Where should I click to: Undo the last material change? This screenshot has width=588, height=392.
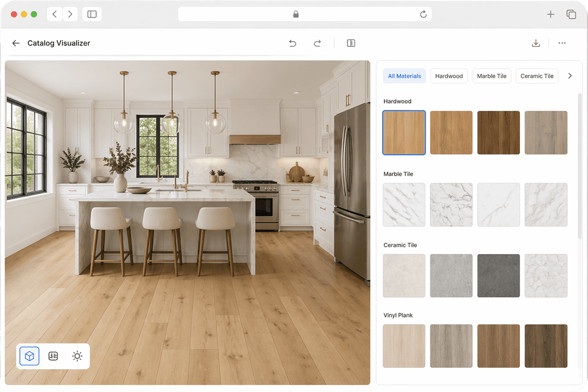click(x=292, y=43)
